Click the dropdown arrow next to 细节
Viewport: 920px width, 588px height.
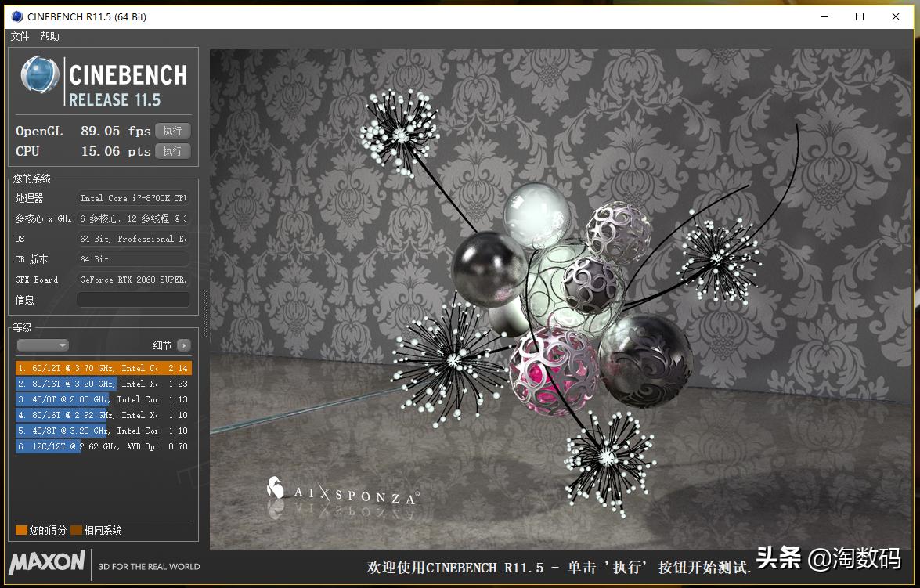tap(183, 345)
